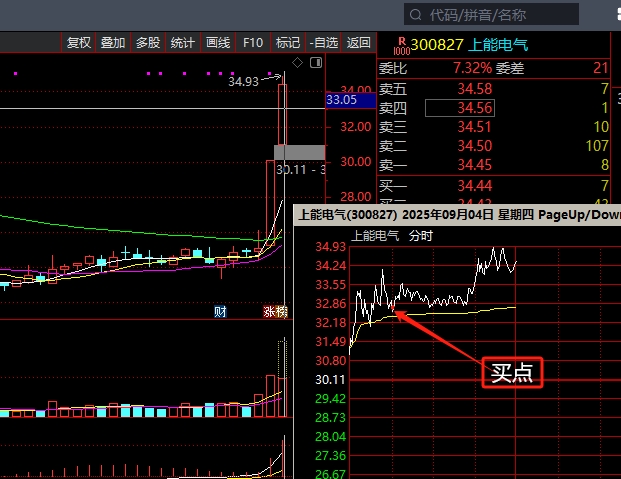This screenshot has width=621, height=479.
Task: Click 委差 value 21
Action: click(600, 68)
